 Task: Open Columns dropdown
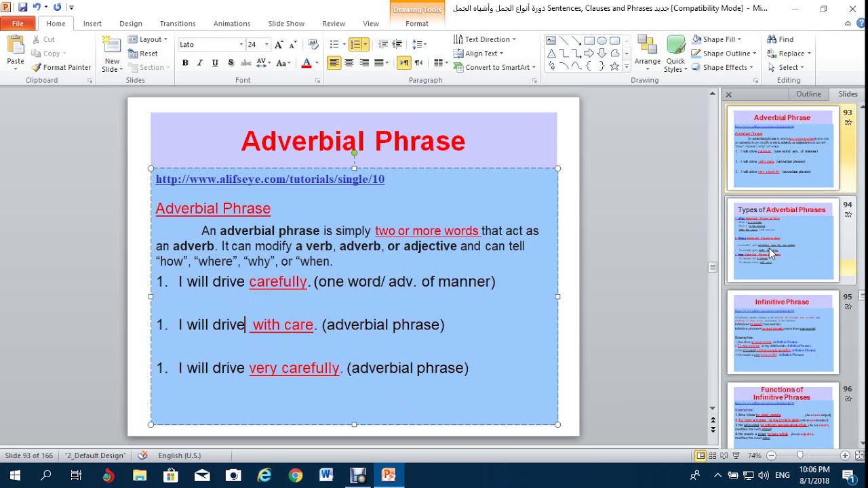441,63
